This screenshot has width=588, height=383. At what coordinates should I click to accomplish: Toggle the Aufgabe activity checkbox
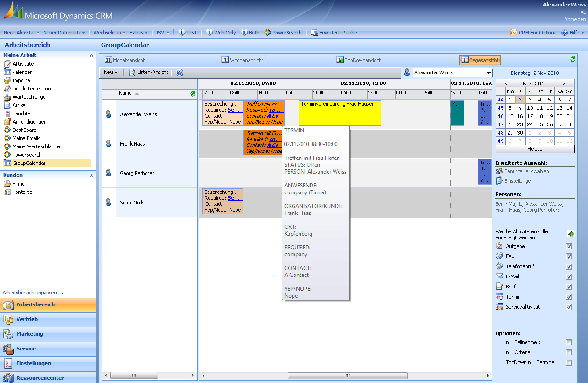coord(569,247)
